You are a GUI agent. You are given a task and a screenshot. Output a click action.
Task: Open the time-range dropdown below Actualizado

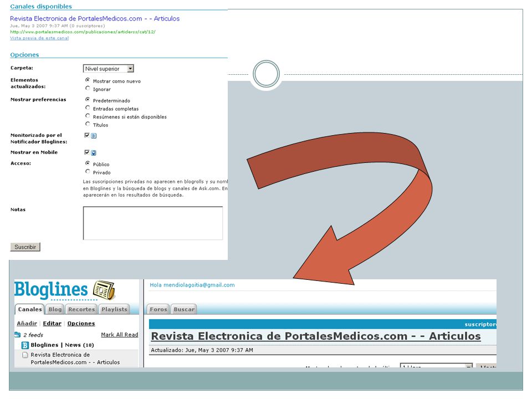[436, 366]
